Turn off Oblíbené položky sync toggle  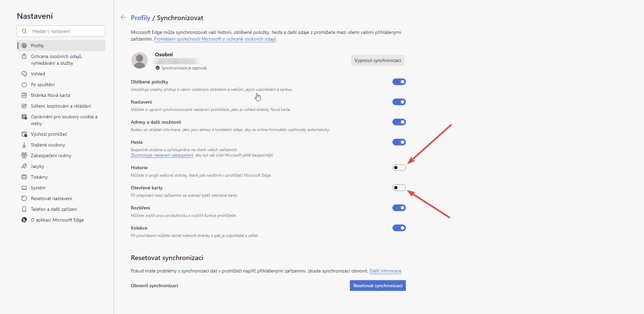pyautogui.click(x=399, y=82)
